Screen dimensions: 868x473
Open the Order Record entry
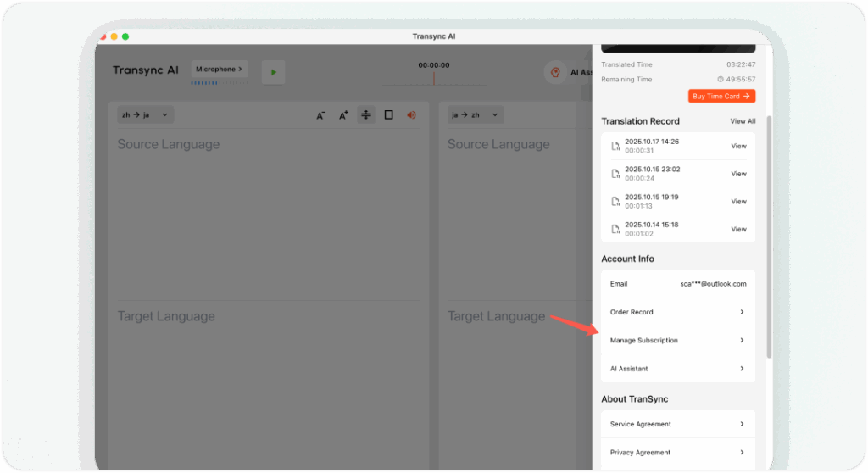click(677, 312)
